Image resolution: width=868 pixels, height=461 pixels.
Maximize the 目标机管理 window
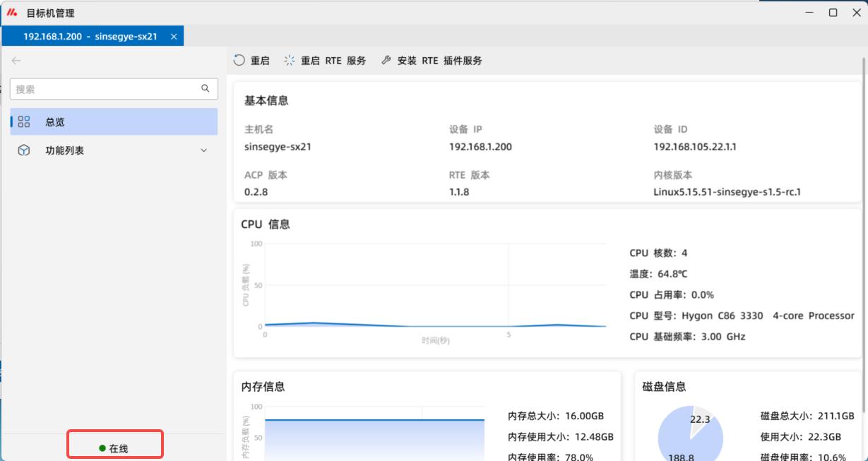tap(833, 13)
